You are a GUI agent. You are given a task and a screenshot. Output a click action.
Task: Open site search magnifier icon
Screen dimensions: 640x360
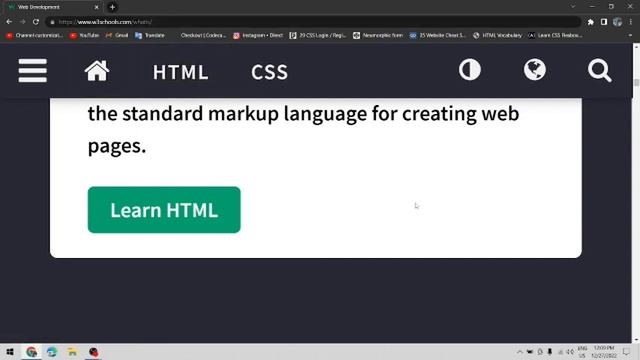600,71
